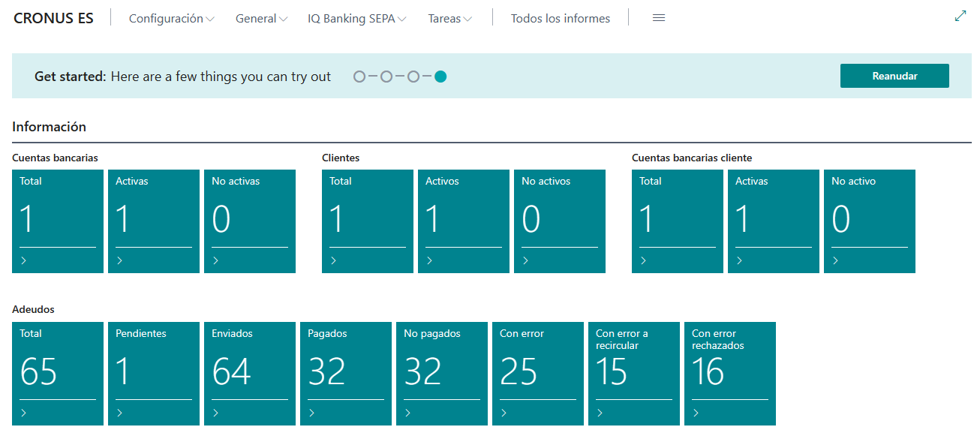Click the arrow on Clientes No activos tile
The width and height of the screenshot is (980, 445).
525,260
